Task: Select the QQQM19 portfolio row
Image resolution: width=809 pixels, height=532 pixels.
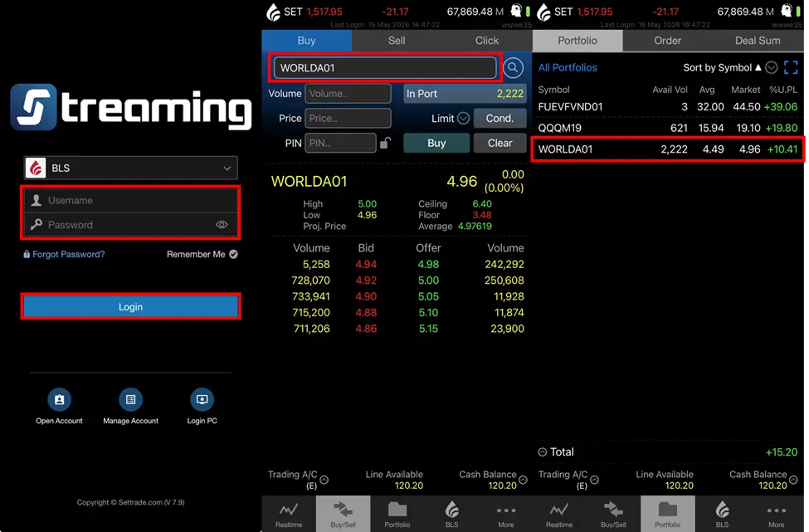Action: tap(668, 128)
